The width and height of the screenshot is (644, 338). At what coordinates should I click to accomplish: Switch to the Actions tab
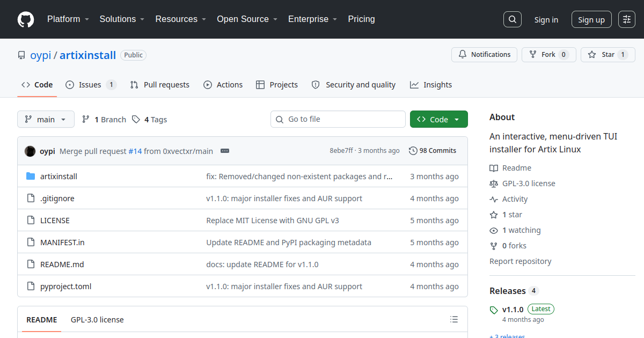click(223, 85)
